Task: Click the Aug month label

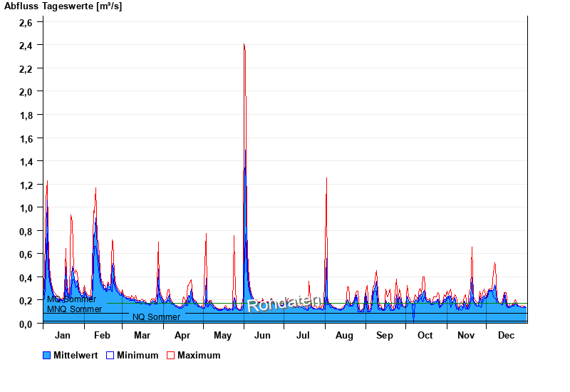Action: click(344, 335)
